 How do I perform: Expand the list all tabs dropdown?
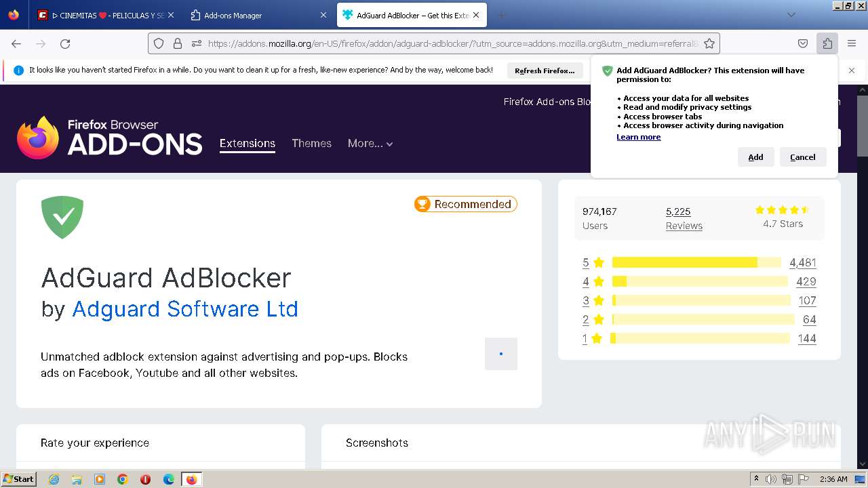click(x=791, y=15)
